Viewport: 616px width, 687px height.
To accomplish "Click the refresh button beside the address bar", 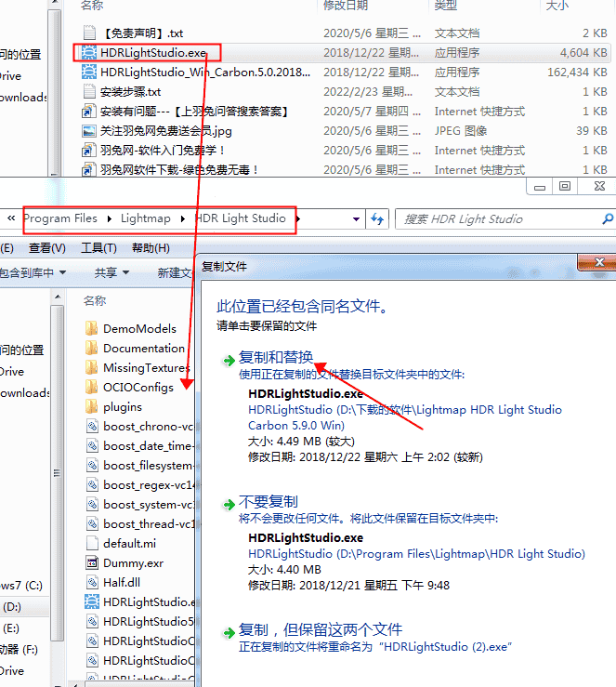I will point(377,218).
